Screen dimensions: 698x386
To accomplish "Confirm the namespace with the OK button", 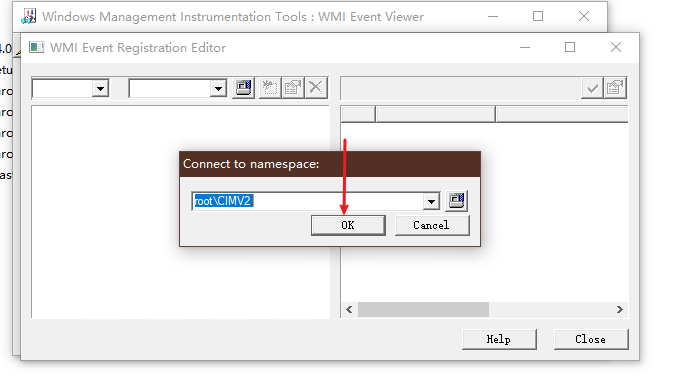I will click(x=348, y=225).
